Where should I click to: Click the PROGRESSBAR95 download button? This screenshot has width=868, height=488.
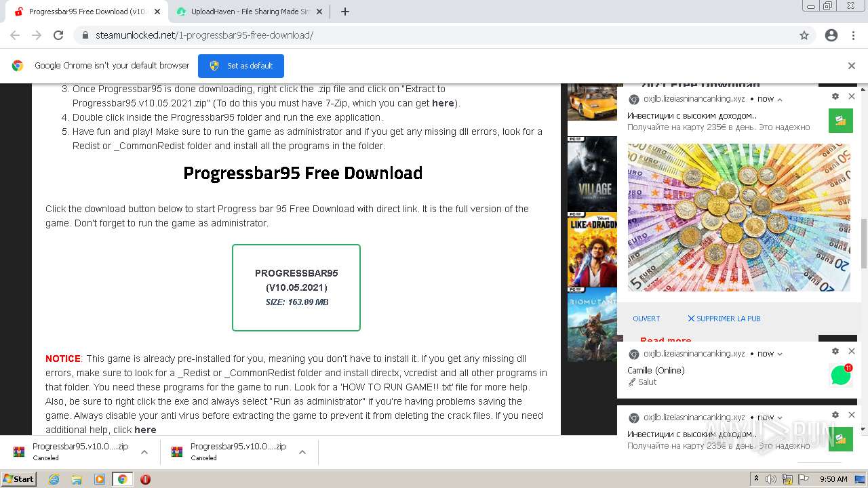[x=296, y=287]
